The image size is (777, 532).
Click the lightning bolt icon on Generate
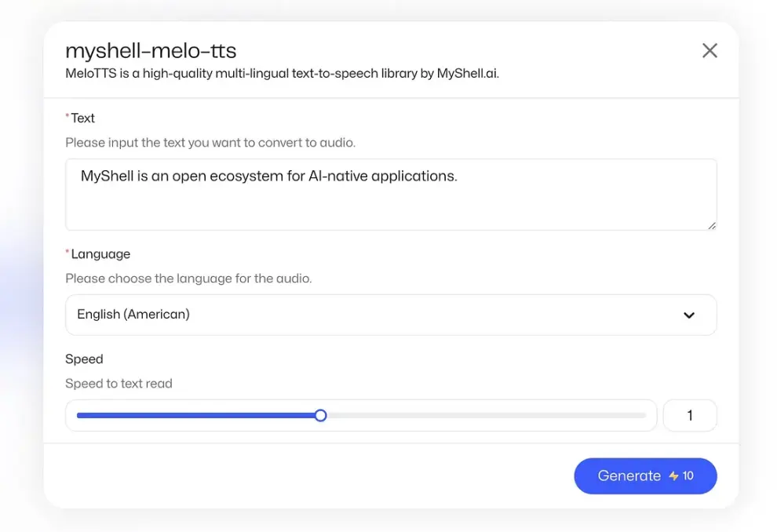coord(673,476)
